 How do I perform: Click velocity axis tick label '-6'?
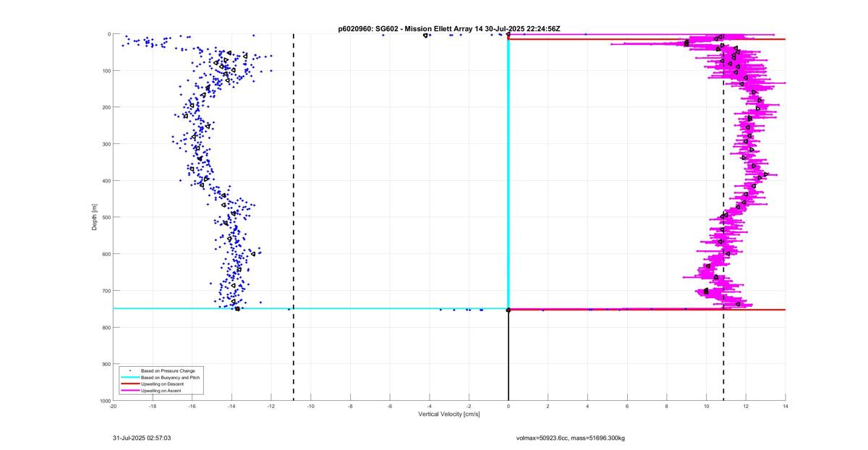[x=390, y=406]
